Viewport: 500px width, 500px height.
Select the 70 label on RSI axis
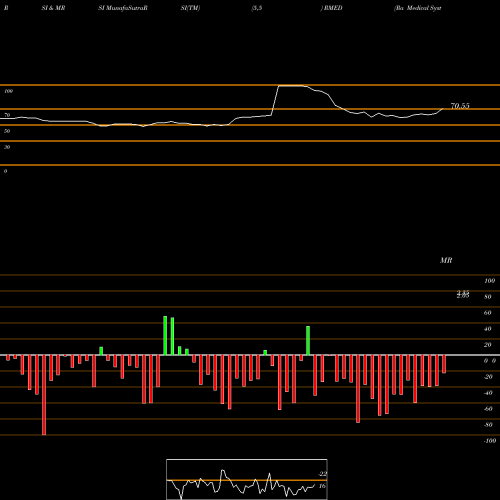(x=7, y=115)
